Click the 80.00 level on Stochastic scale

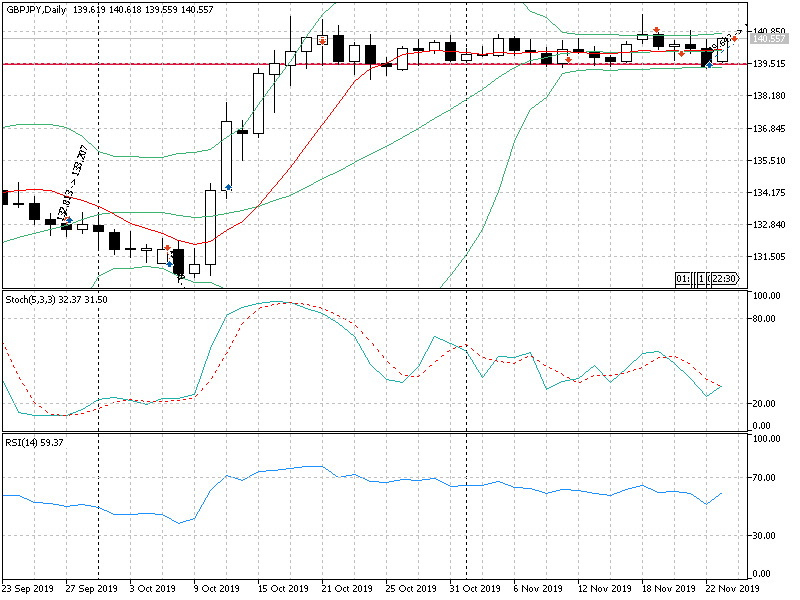pos(765,319)
